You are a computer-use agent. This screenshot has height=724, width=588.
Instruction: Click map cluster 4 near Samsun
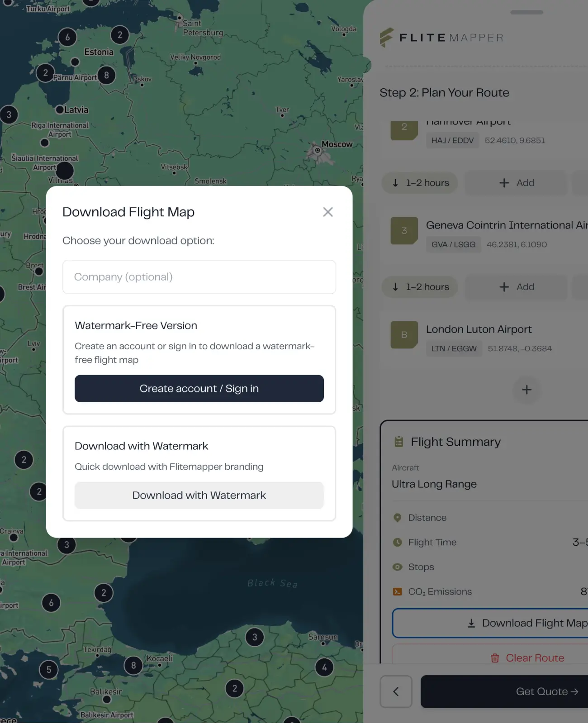click(324, 667)
